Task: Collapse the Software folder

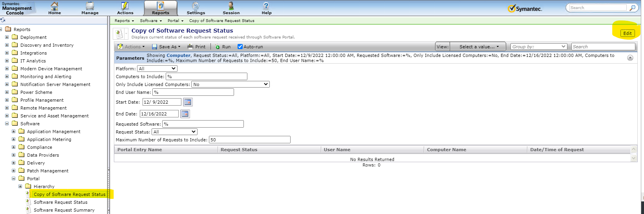Action: coord(7,124)
